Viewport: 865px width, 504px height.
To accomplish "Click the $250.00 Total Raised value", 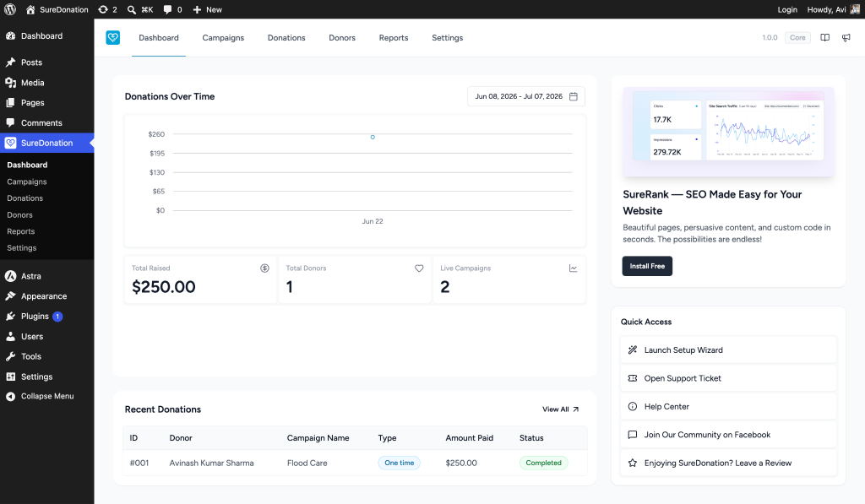I will (x=163, y=287).
